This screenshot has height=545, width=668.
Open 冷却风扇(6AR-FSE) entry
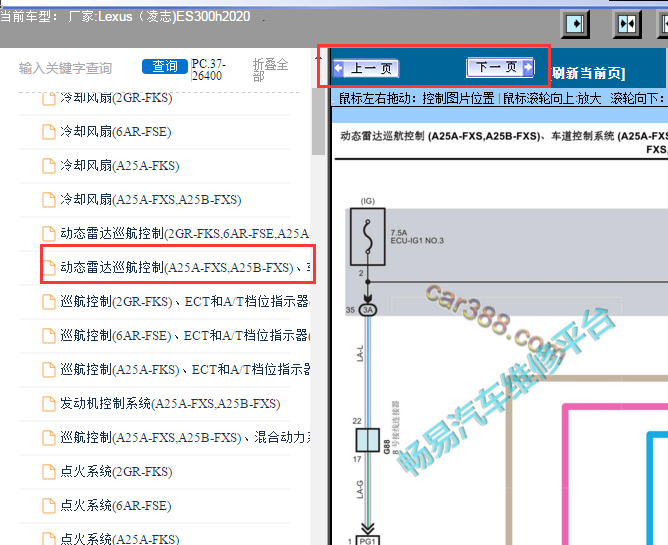coord(115,132)
